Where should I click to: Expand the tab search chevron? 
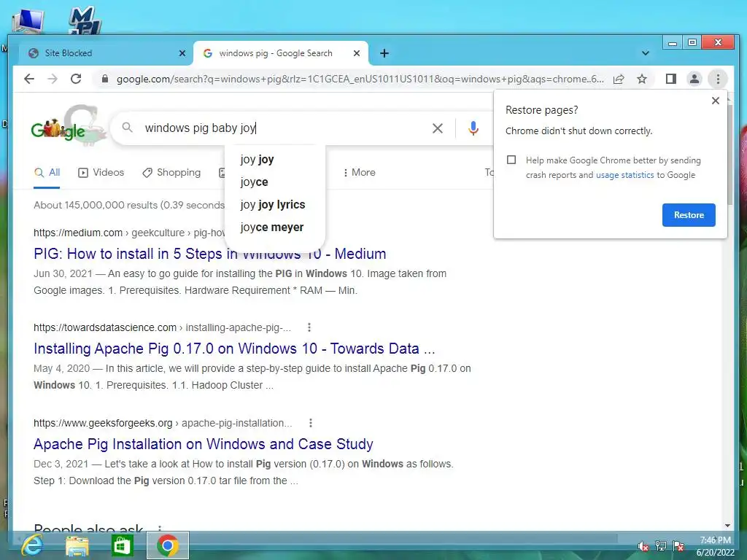(x=645, y=53)
